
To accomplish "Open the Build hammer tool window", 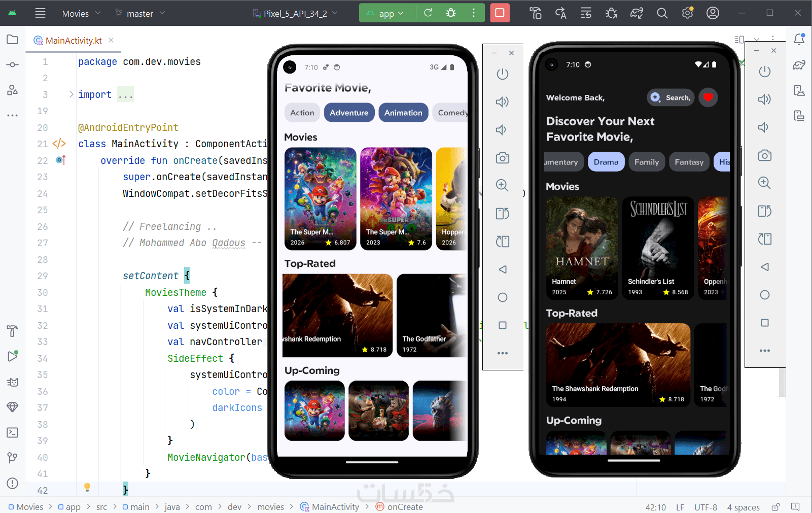I will click(x=13, y=331).
